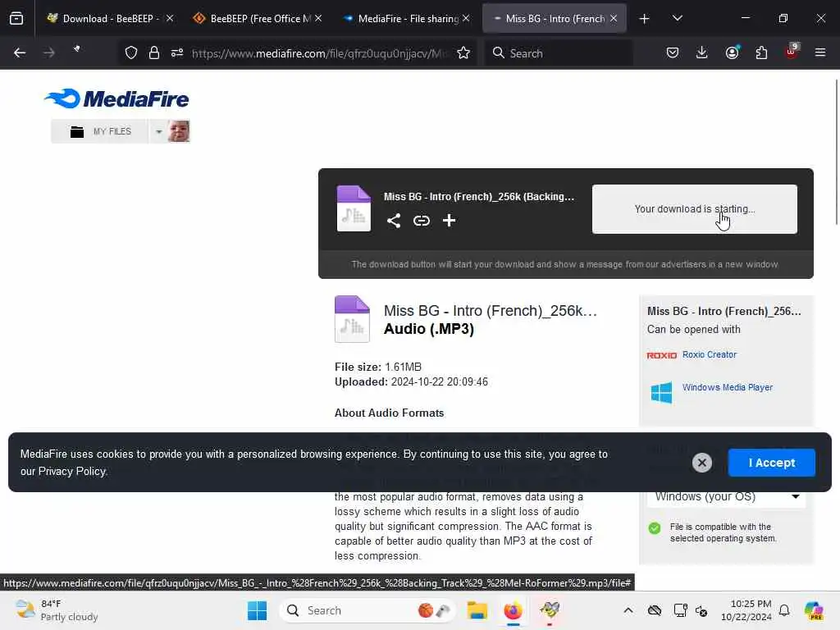Switch to Download - BeeBEEP tab

(110, 19)
